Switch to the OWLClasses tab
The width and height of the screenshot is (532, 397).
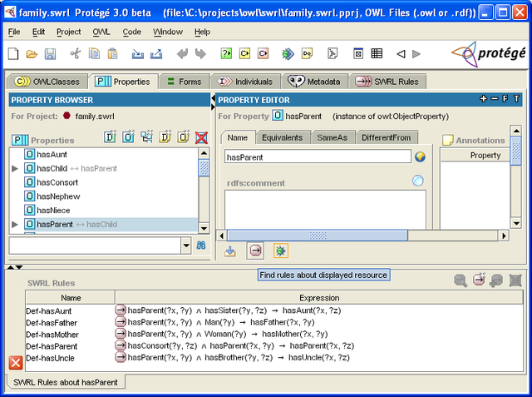click(47, 82)
